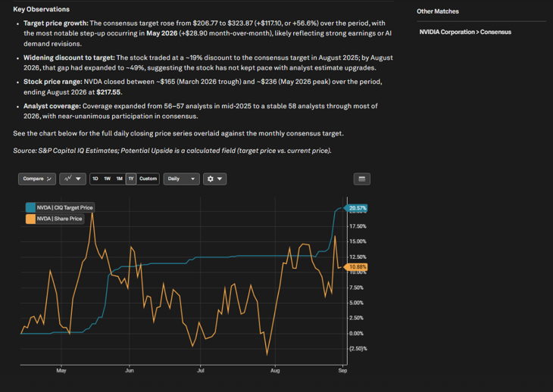Expand the arrow beside chart type icon
The height and width of the screenshot is (392, 553).
click(x=78, y=179)
